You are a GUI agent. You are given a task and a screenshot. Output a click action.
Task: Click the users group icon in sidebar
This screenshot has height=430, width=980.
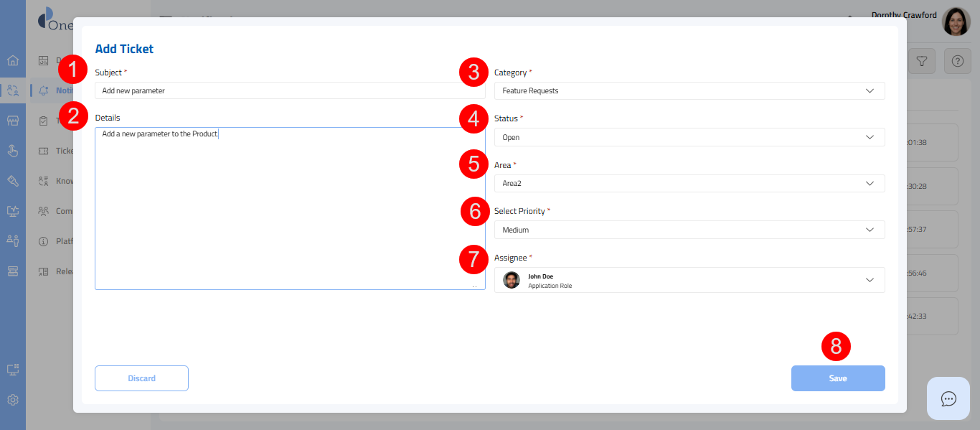coord(43,211)
